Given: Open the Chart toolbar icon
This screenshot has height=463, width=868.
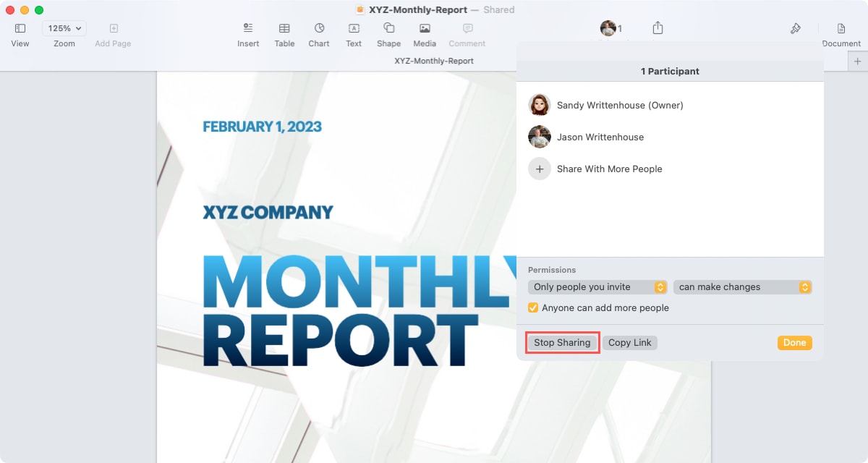Looking at the screenshot, I should coord(319,28).
